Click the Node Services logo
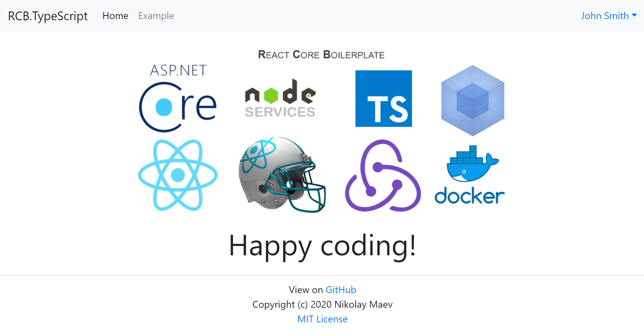 (x=280, y=99)
